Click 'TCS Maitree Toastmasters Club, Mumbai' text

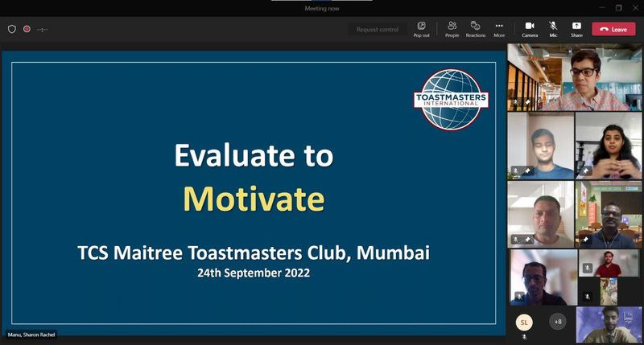click(x=254, y=253)
